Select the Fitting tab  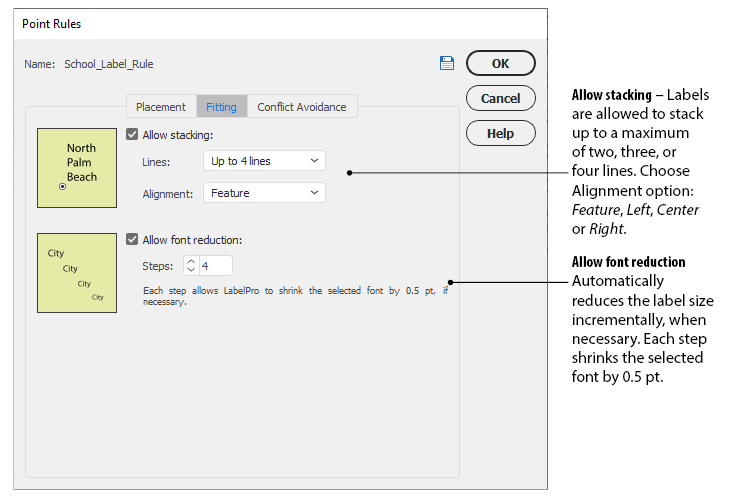click(221, 107)
